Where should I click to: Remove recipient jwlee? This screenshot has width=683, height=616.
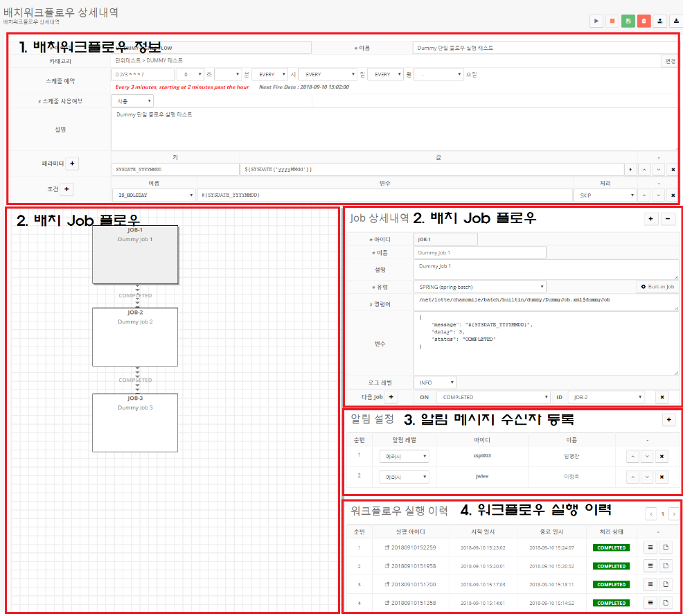pos(662,477)
